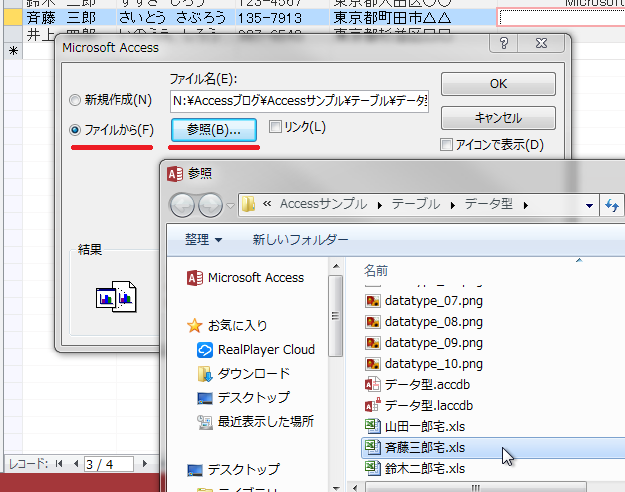This screenshot has height=492, width=625.
Task: Tick the アイコンで表示(D) checkbox
Action: (446, 144)
